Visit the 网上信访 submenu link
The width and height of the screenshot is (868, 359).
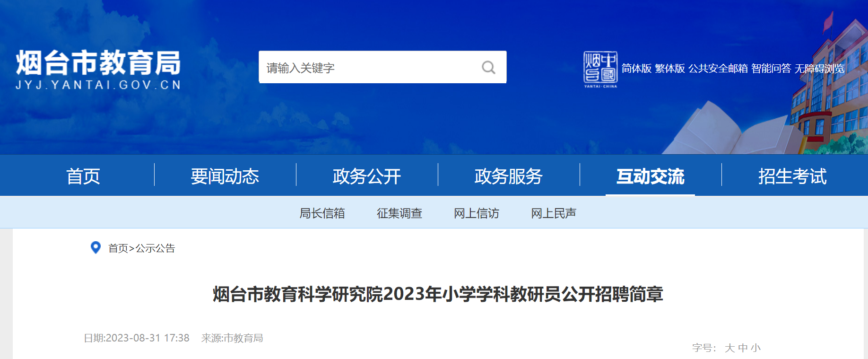click(477, 213)
